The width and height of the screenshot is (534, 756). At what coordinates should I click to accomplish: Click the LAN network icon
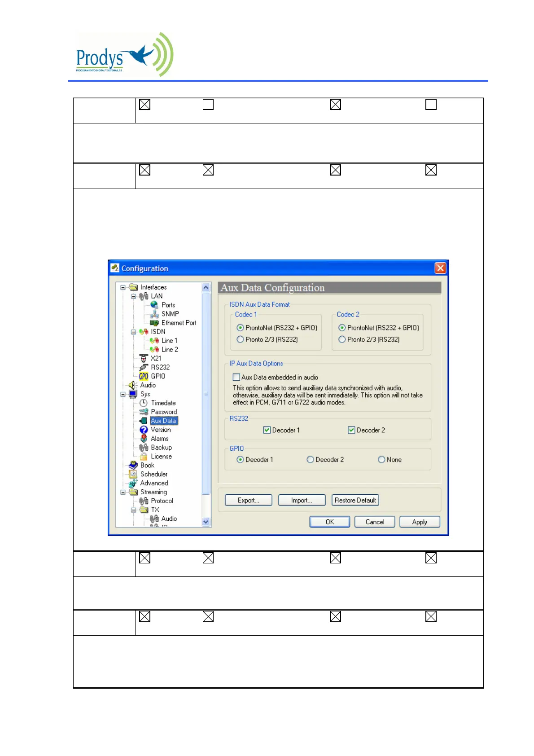[x=144, y=296]
